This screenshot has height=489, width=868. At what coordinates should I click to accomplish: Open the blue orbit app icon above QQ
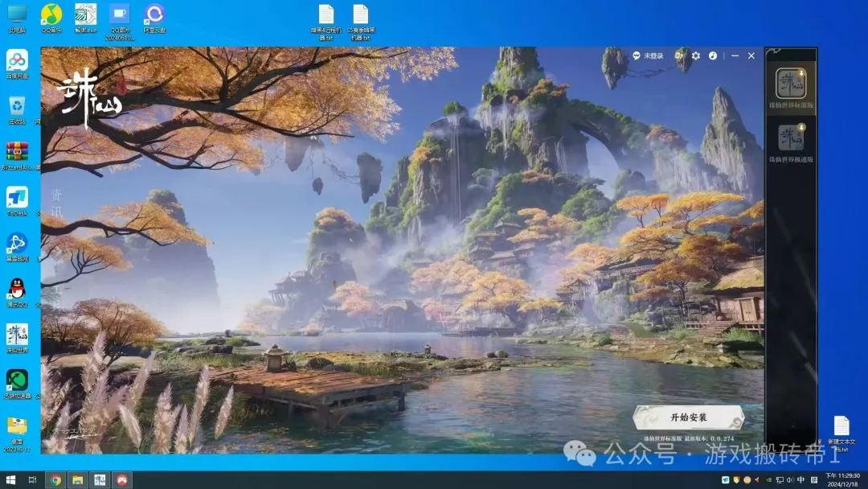point(17,248)
